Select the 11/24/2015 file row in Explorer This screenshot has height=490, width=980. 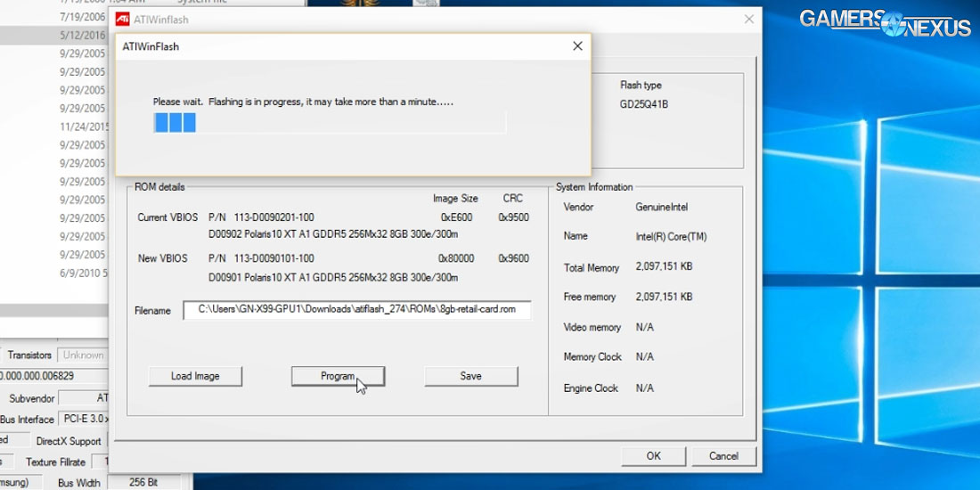[x=54, y=127]
